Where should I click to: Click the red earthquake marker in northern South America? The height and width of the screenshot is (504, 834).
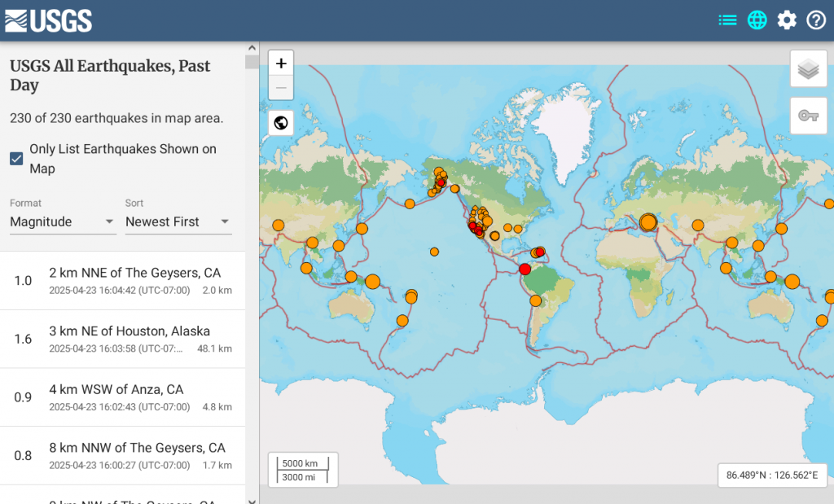click(x=525, y=269)
